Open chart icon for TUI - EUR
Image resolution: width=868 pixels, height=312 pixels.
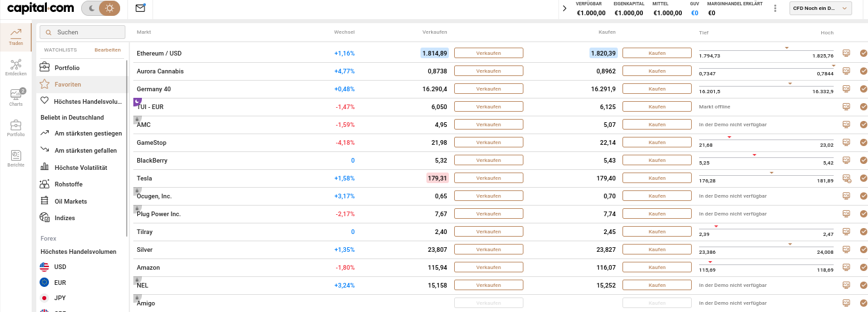coord(846,106)
